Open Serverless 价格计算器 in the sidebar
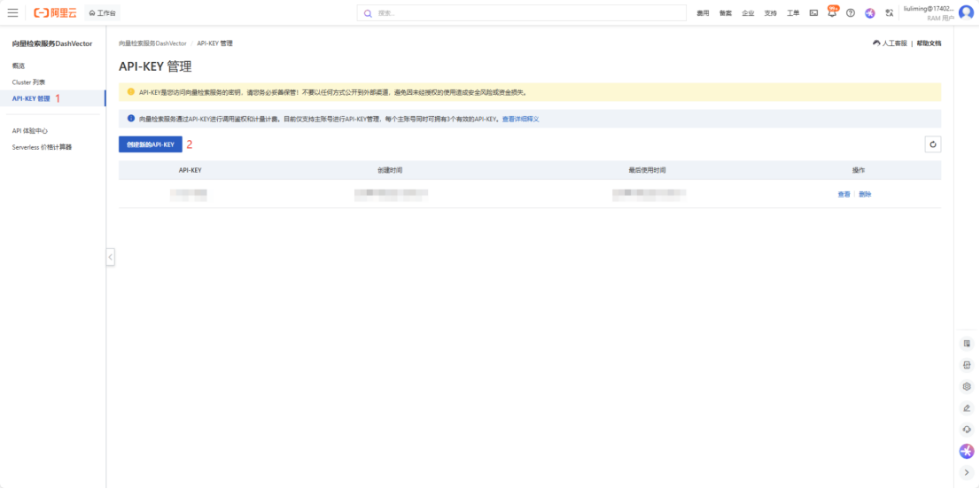This screenshot has width=980, height=489. point(42,147)
